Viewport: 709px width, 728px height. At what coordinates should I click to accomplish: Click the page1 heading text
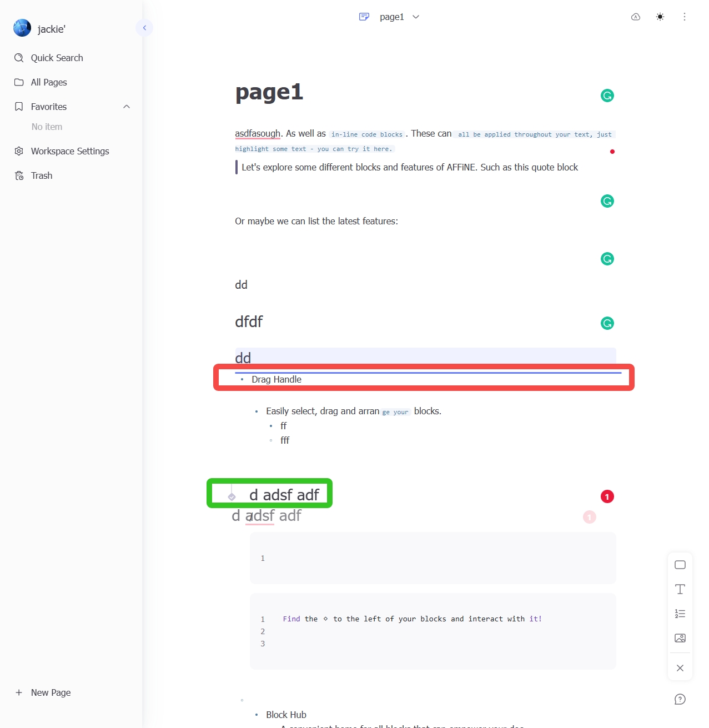tap(269, 92)
